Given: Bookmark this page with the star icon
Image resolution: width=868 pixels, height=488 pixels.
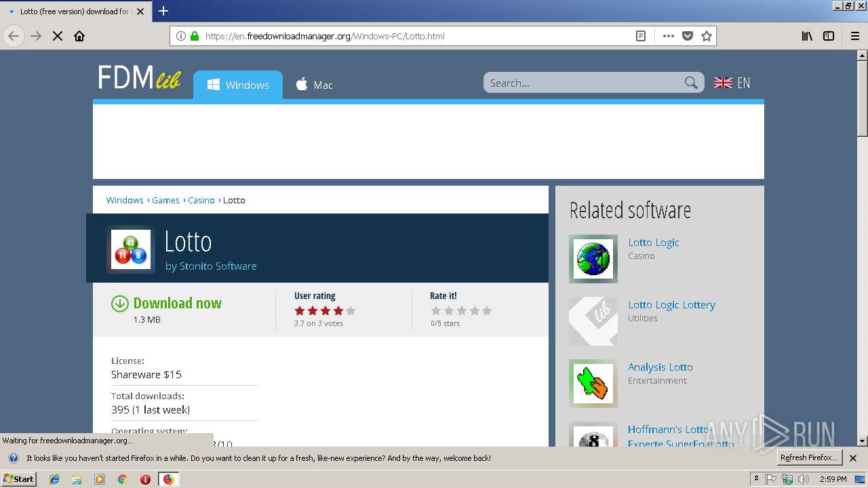Looking at the screenshot, I should coord(707,36).
